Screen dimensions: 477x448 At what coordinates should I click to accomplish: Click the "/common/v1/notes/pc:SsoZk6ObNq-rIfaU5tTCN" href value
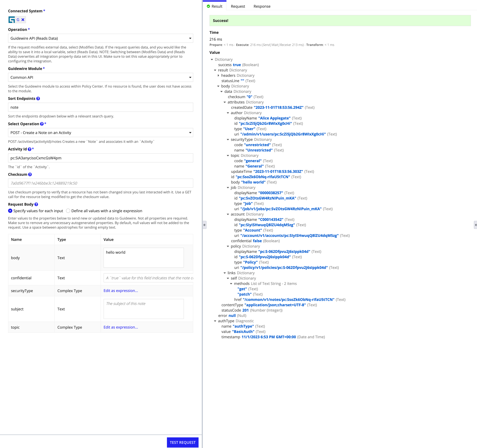288,299
